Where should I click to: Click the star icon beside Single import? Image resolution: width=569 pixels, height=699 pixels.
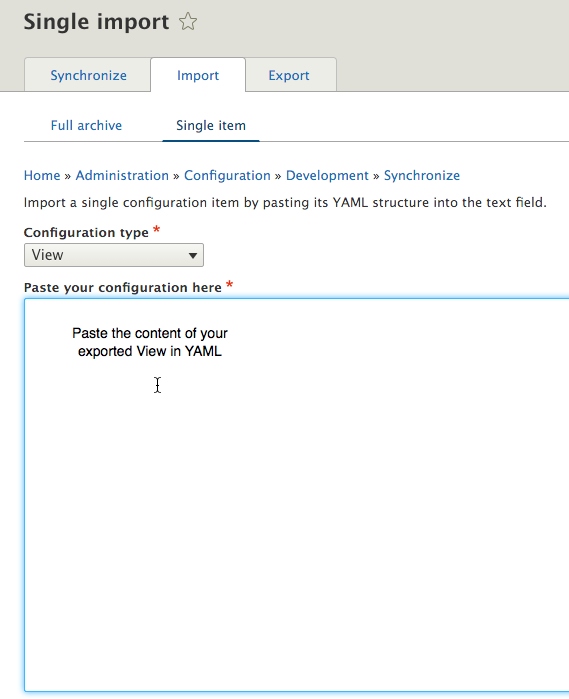pyautogui.click(x=188, y=21)
